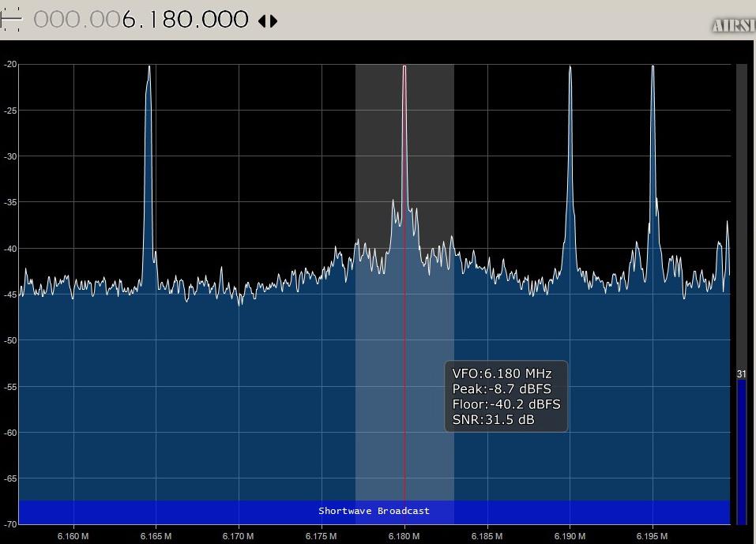Click the left frequency step arrow
The height and width of the screenshot is (544, 756).
point(261,21)
